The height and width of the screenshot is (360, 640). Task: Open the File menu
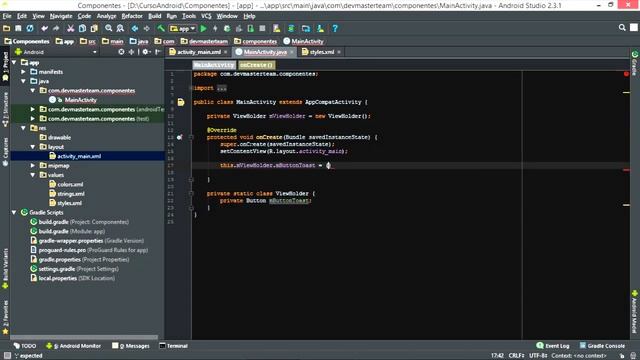click(7, 16)
